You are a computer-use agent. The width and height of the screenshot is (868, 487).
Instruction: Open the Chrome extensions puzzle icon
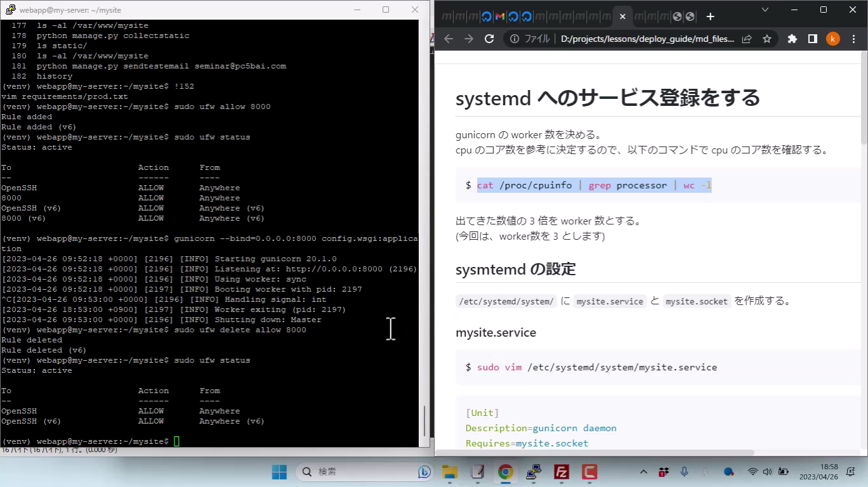point(792,39)
